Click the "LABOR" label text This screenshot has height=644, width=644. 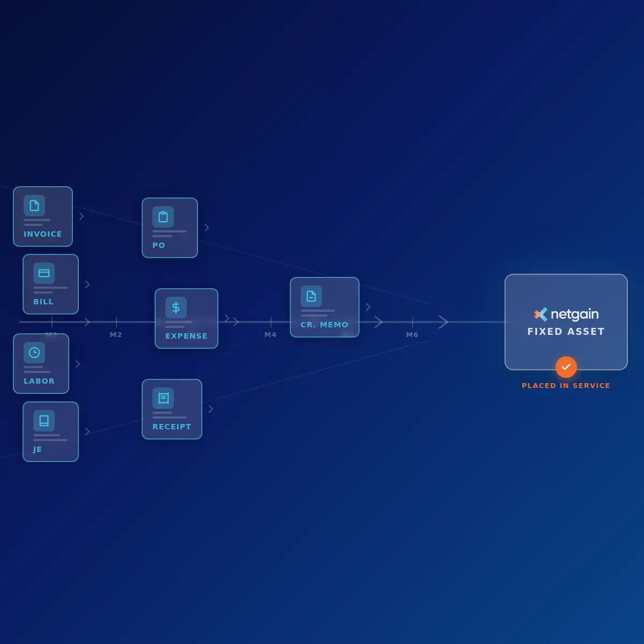(x=39, y=381)
